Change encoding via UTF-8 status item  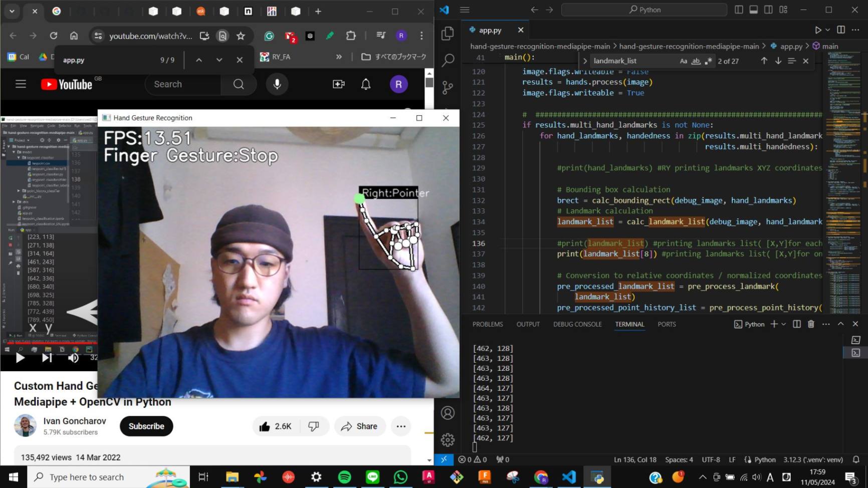pyautogui.click(x=711, y=459)
